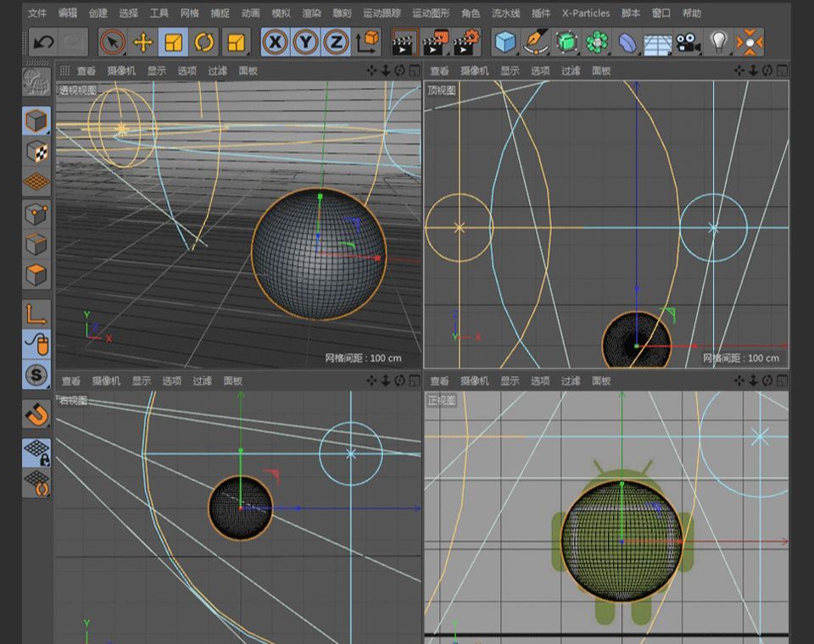
Task: Switch to Workplane mode (orange grid icon)
Action: coord(36,181)
